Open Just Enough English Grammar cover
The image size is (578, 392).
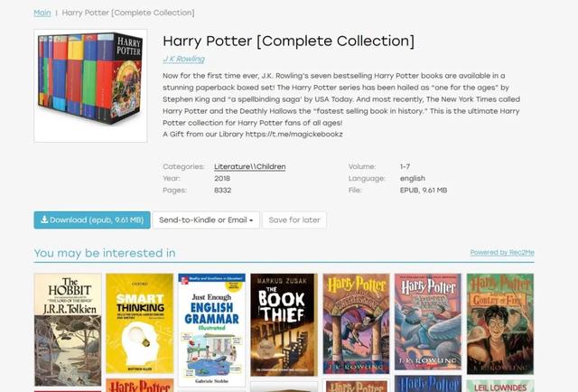tap(212, 330)
